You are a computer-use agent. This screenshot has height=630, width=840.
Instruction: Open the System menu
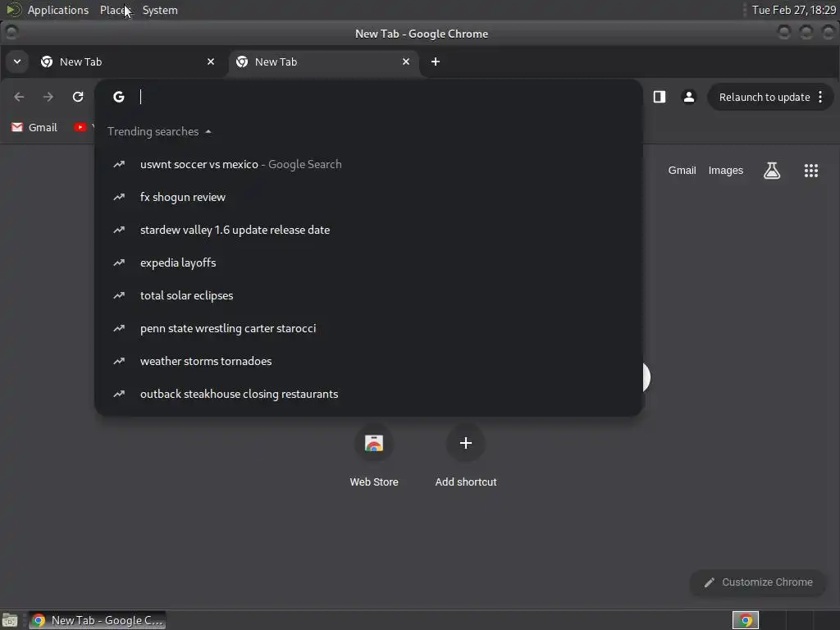click(160, 10)
